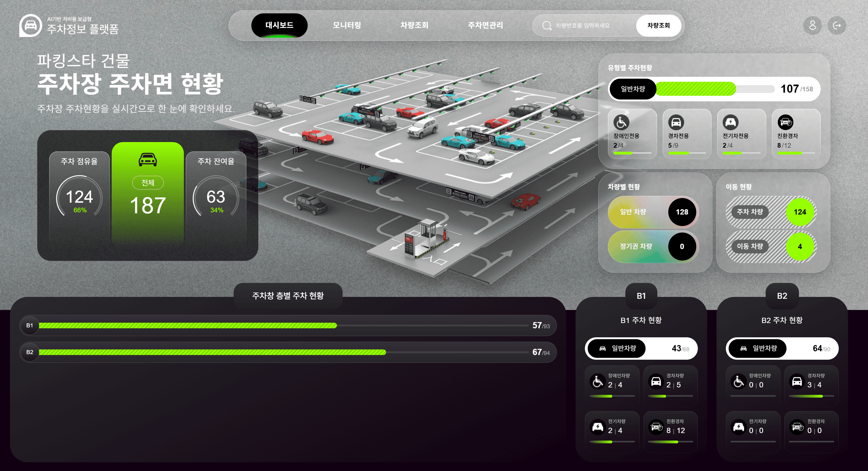
Task: Click the logout icon in header
Action: coord(837,25)
